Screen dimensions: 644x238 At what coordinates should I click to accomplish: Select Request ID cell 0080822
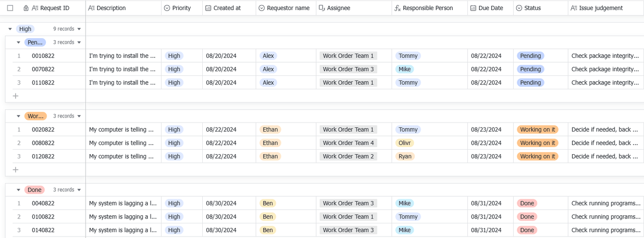click(43, 143)
